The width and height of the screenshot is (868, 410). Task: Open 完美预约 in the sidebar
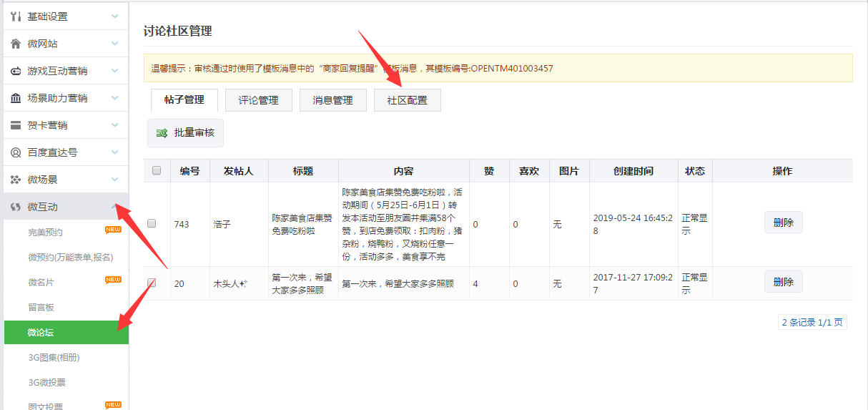(x=46, y=233)
